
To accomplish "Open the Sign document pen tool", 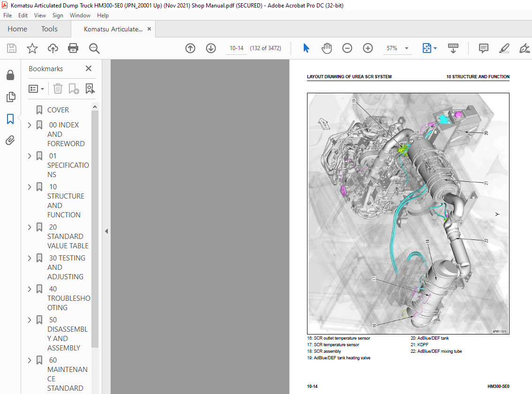I will pos(524,48).
